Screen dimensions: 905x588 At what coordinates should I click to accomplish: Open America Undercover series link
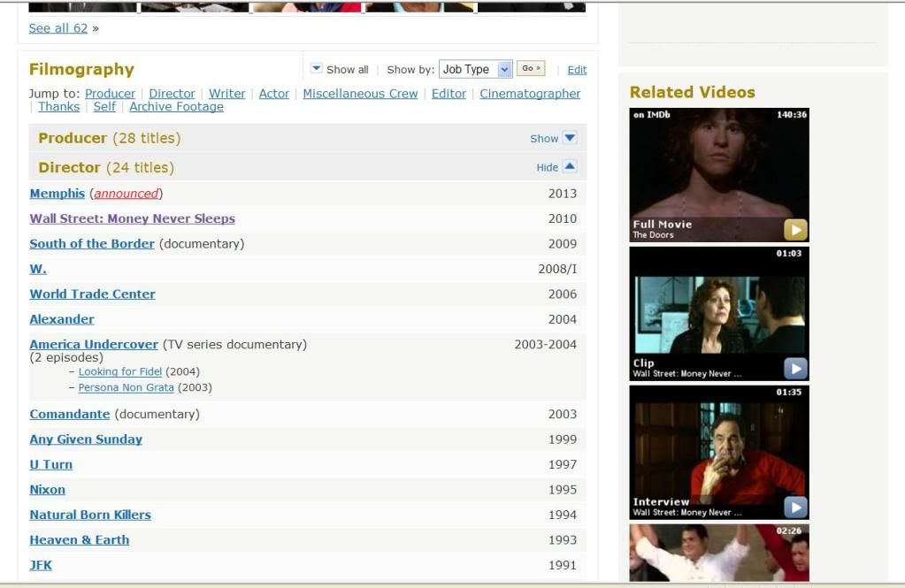[x=94, y=345]
